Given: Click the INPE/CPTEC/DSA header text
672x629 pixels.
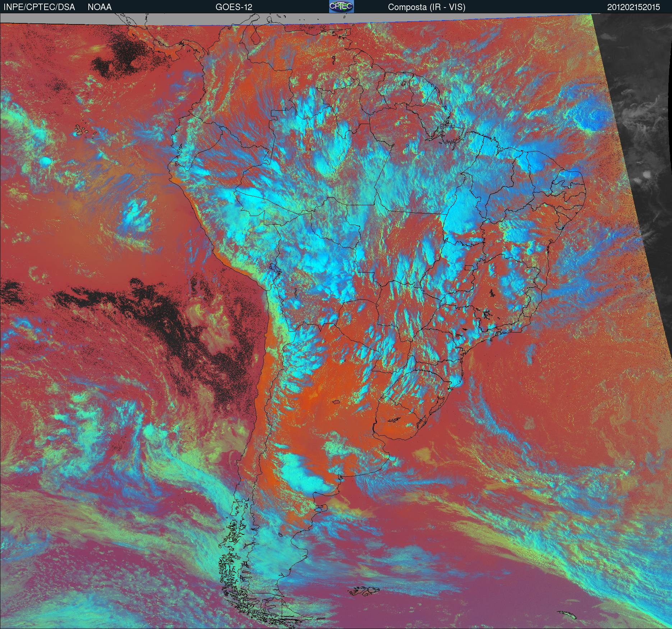Looking at the screenshot, I should (39, 7).
